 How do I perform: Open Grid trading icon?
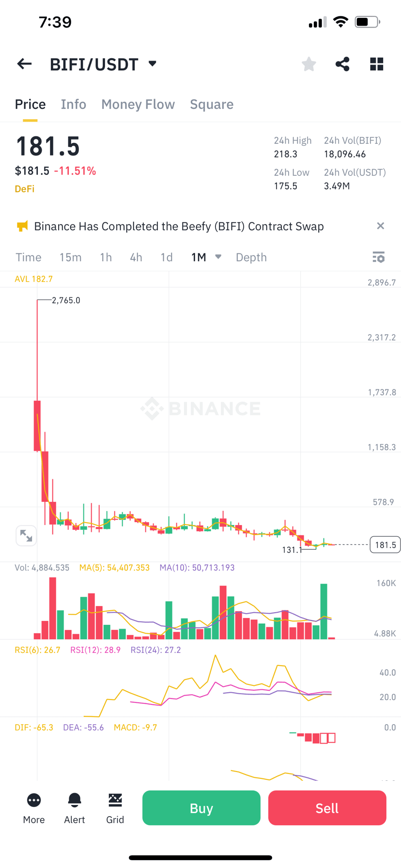pos(115,807)
